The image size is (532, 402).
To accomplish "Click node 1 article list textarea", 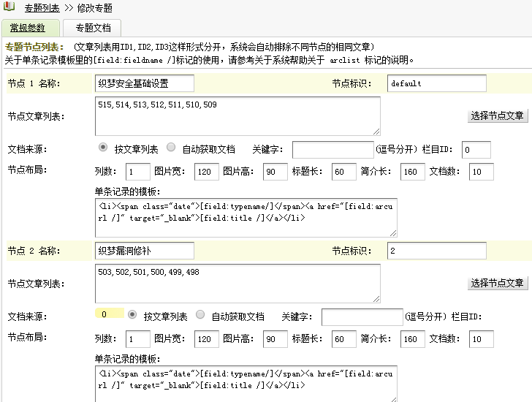I will tap(237, 115).
